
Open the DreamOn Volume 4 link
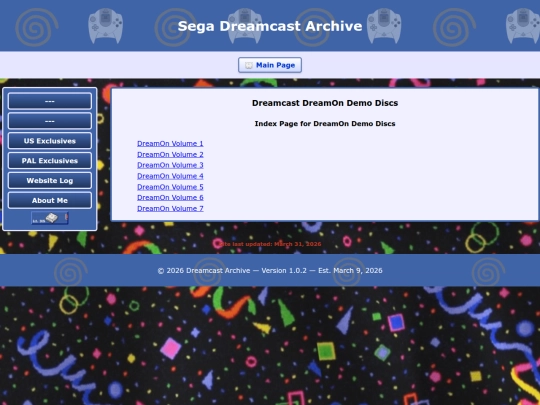(x=170, y=176)
